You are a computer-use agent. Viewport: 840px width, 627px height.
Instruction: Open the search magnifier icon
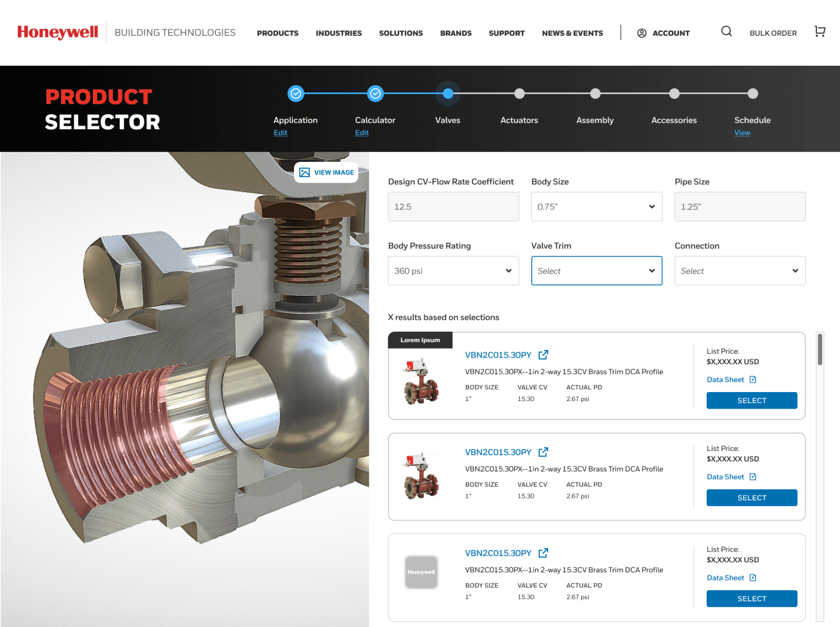pyautogui.click(x=726, y=31)
